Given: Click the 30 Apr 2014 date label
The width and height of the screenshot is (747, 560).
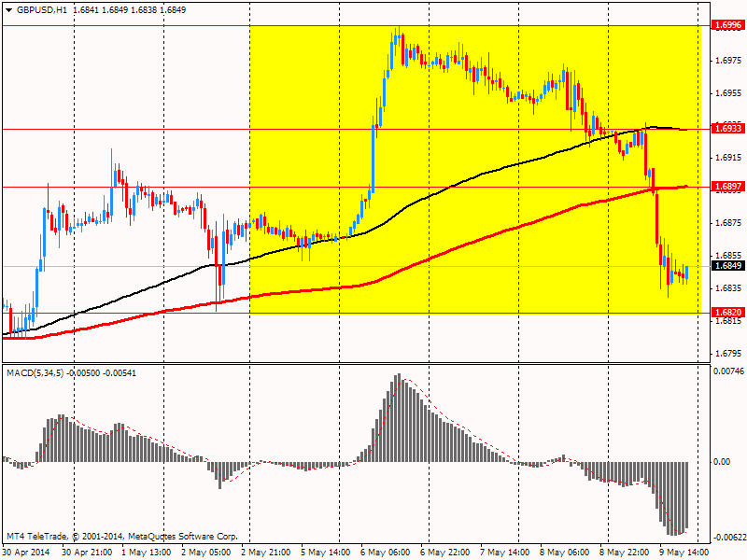Looking at the screenshot, I should coord(26,553).
